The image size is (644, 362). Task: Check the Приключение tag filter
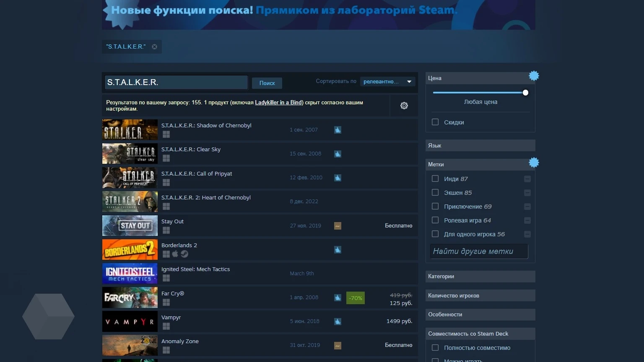tap(435, 206)
